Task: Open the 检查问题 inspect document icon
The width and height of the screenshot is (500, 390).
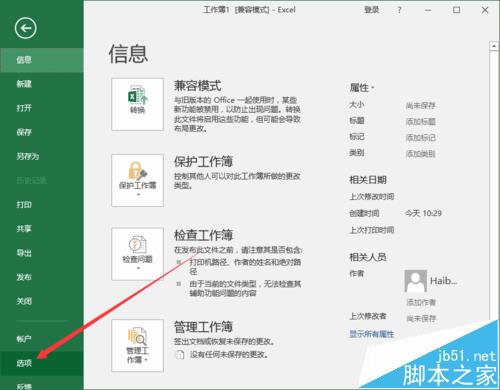Action: (137, 254)
